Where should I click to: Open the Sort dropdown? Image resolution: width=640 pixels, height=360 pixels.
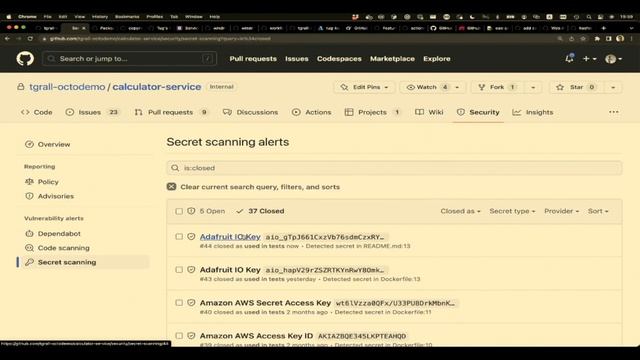598,211
